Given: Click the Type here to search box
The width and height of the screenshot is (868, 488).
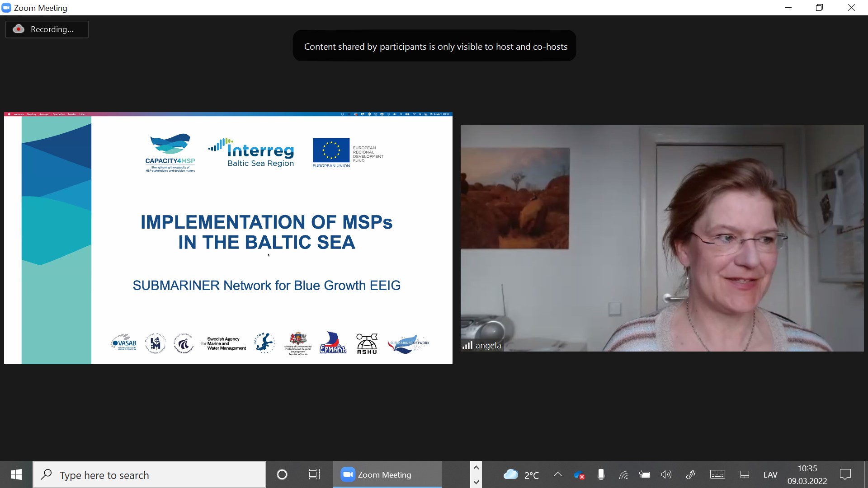Looking at the screenshot, I should (x=149, y=475).
